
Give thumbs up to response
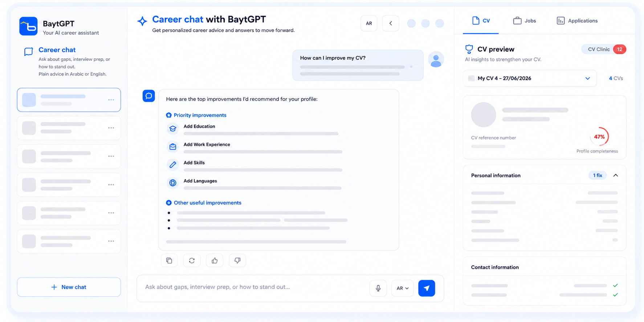(x=215, y=260)
